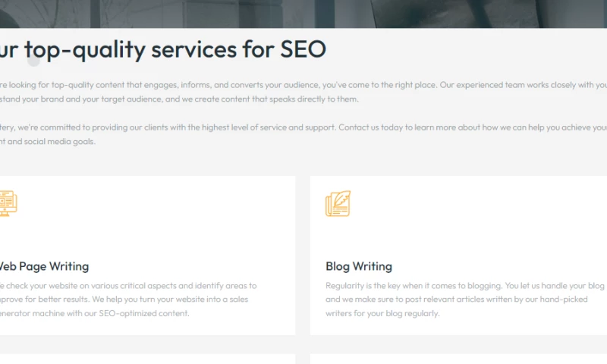Click 'turn your website into a sales' line
This screenshot has width=607, height=364.
pos(182,300)
